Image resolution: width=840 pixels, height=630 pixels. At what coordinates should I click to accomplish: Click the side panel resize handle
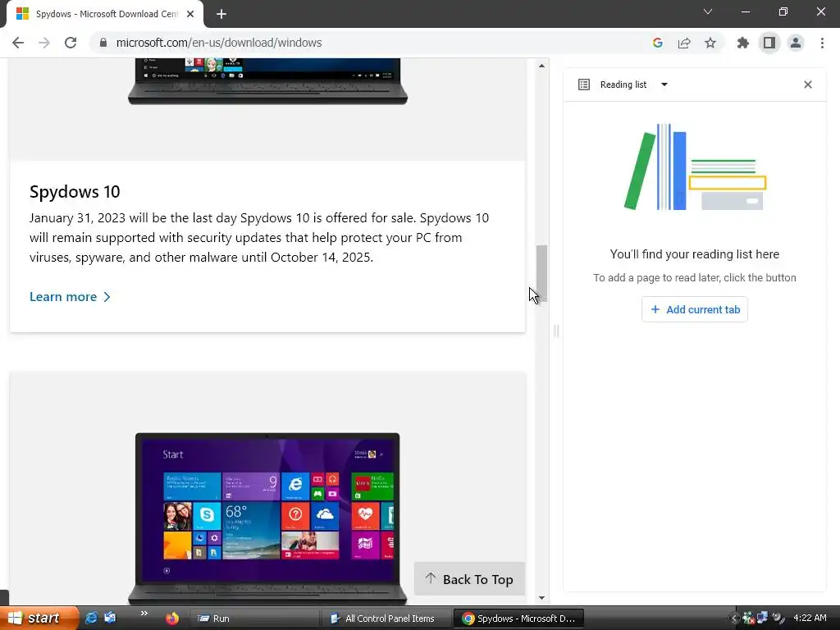(x=556, y=331)
